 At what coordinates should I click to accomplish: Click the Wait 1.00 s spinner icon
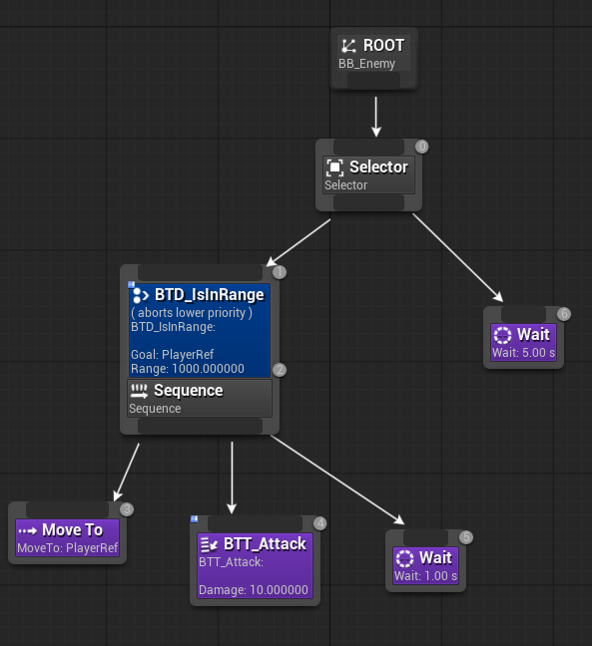(405, 559)
